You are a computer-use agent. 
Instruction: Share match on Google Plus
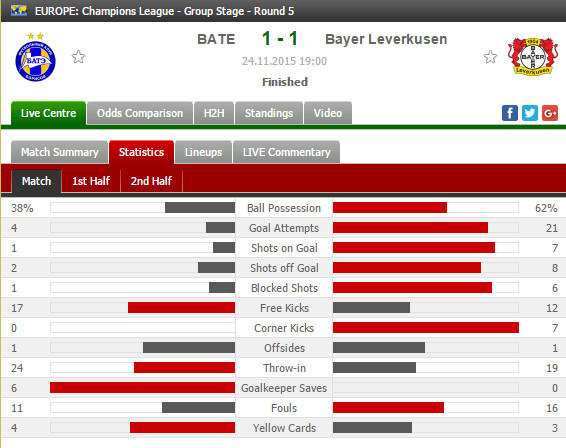coord(550,113)
